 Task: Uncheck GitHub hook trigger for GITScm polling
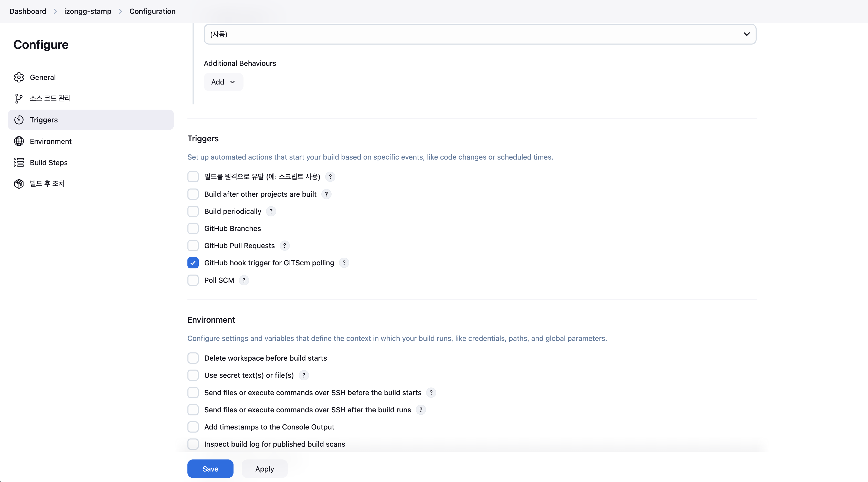[x=193, y=263]
